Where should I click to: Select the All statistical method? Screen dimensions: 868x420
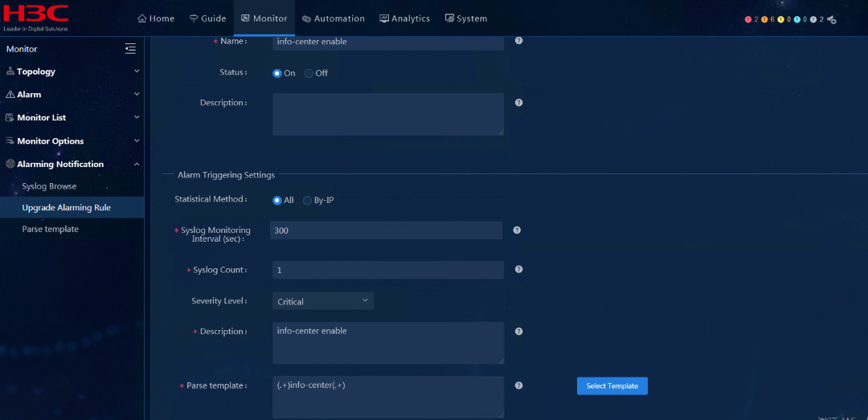click(x=277, y=200)
